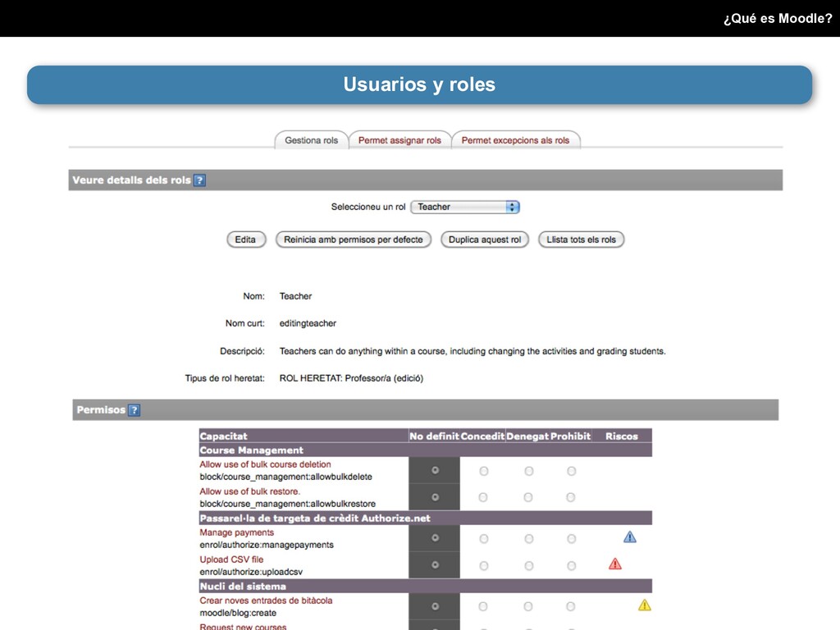Select No definit for Manage payments

pyautogui.click(x=435, y=538)
